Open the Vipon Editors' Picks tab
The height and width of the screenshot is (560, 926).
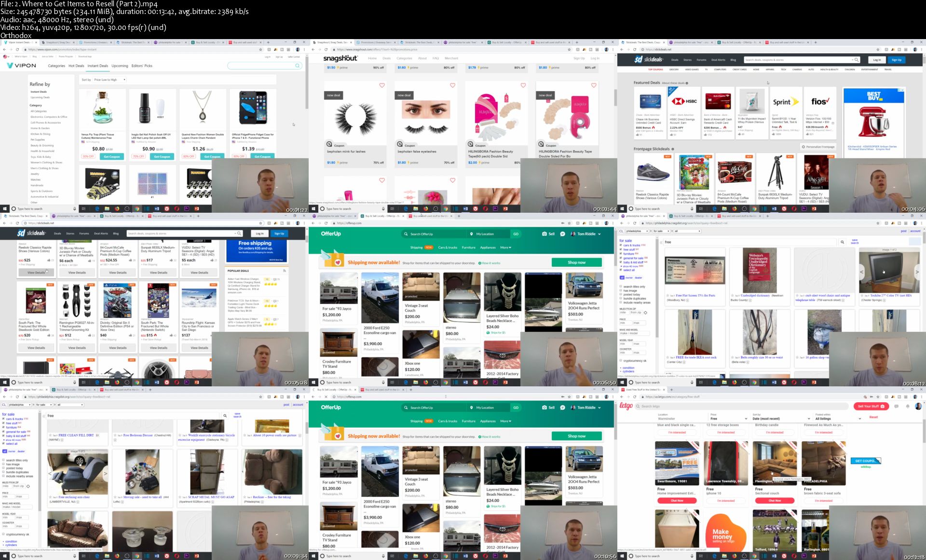click(142, 66)
